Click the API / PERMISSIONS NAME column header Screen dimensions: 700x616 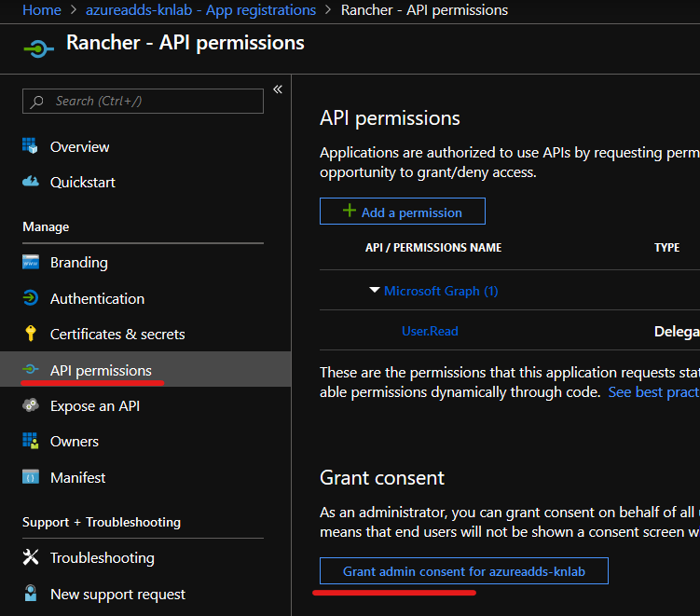click(x=433, y=247)
